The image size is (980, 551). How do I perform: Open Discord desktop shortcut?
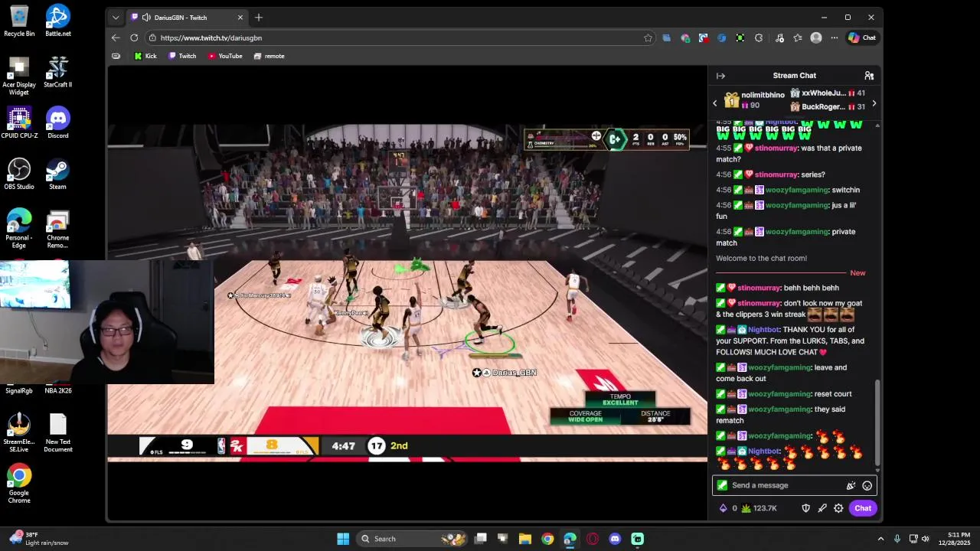tap(58, 122)
